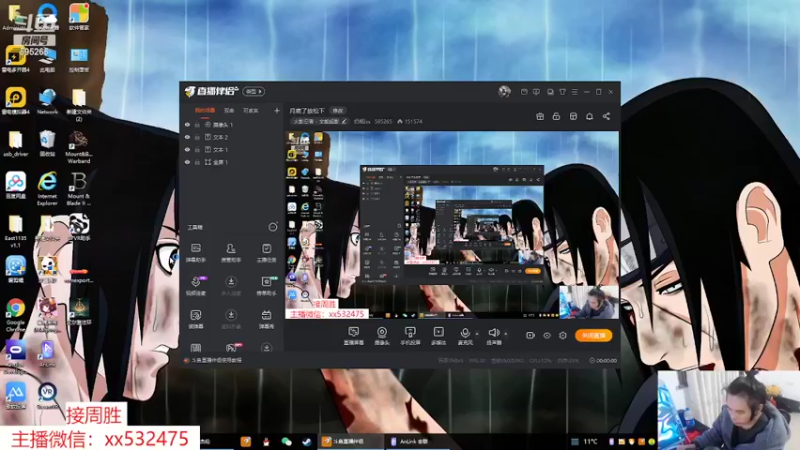The height and width of the screenshot is (450, 800).
Task: Click the mode pill button beside the app logo
Action: tap(254, 91)
